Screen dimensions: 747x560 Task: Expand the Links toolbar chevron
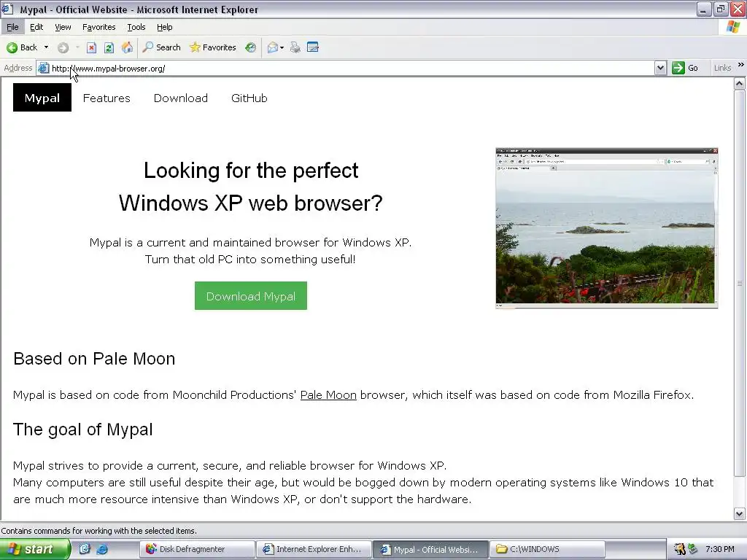[741, 65]
